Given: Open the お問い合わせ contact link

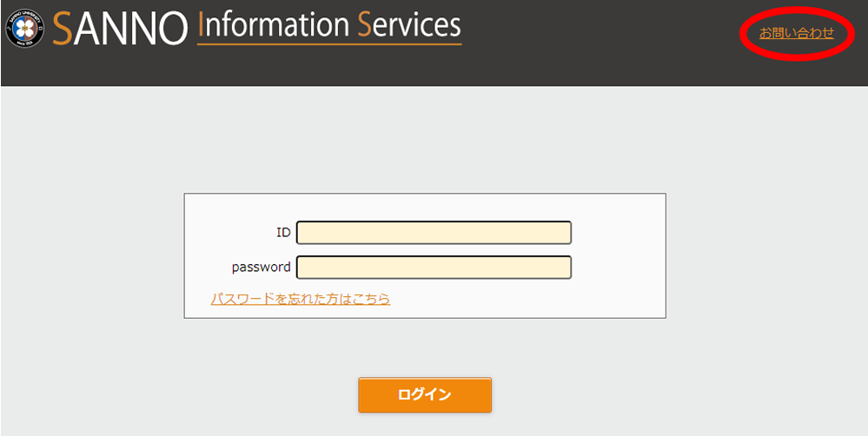Looking at the screenshot, I should 796,33.
